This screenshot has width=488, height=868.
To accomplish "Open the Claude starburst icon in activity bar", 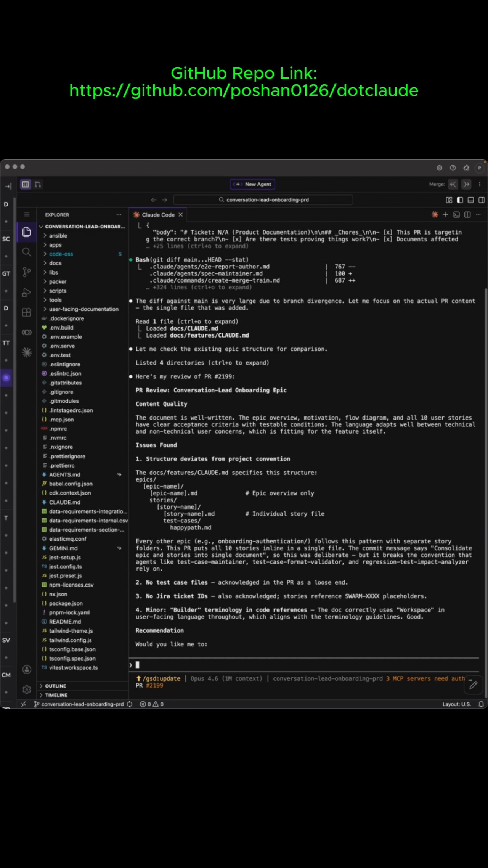I will click(27, 352).
